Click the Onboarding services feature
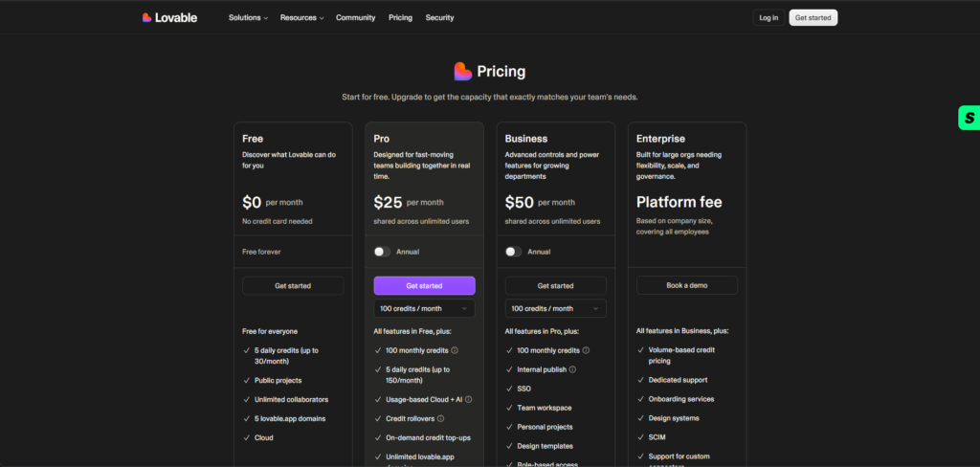The image size is (980, 467). pyautogui.click(x=681, y=399)
